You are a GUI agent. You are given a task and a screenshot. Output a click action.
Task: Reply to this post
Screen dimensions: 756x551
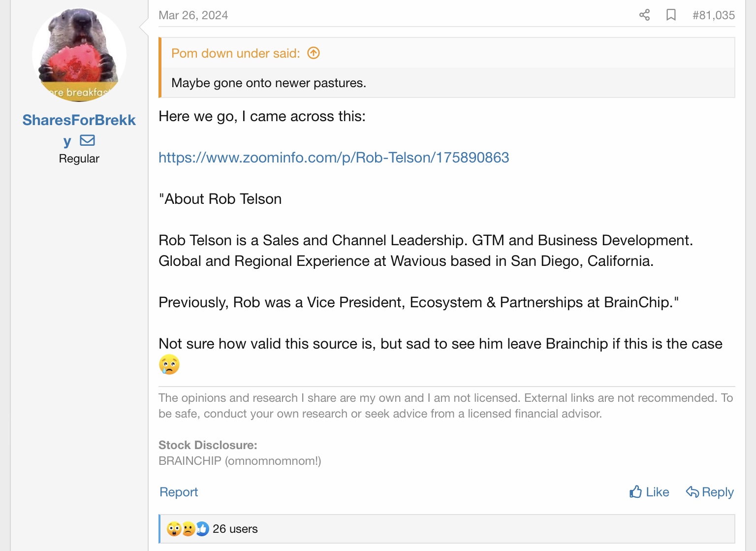pos(710,492)
